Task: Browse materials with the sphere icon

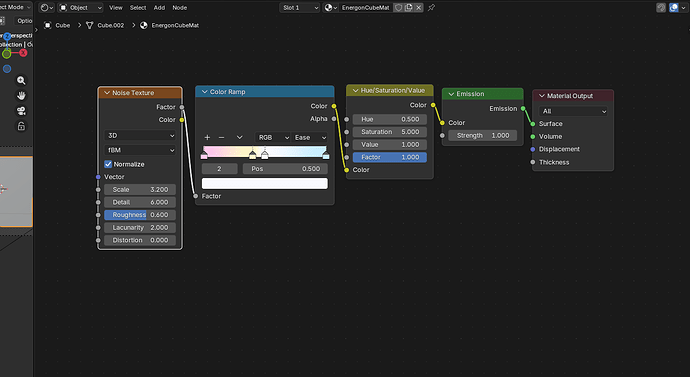Action: 330,7
